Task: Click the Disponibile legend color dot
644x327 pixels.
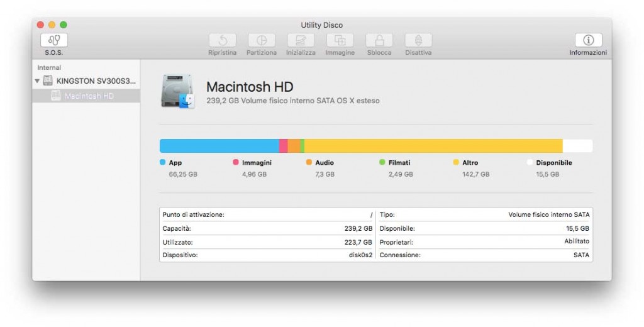Action: tap(530, 162)
